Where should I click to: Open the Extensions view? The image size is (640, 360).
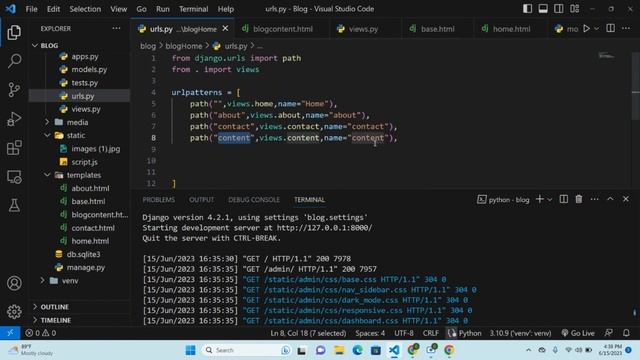(14, 148)
